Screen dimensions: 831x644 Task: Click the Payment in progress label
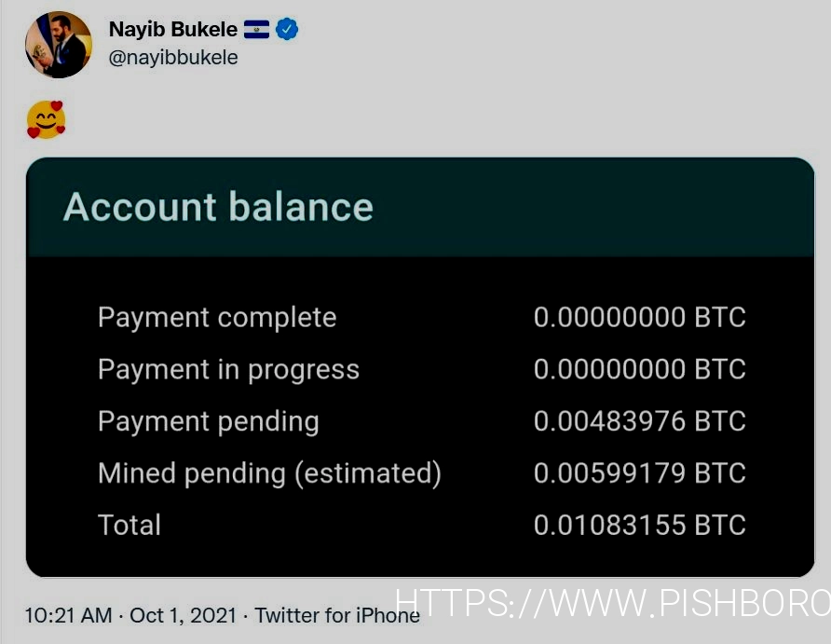[228, 369]
